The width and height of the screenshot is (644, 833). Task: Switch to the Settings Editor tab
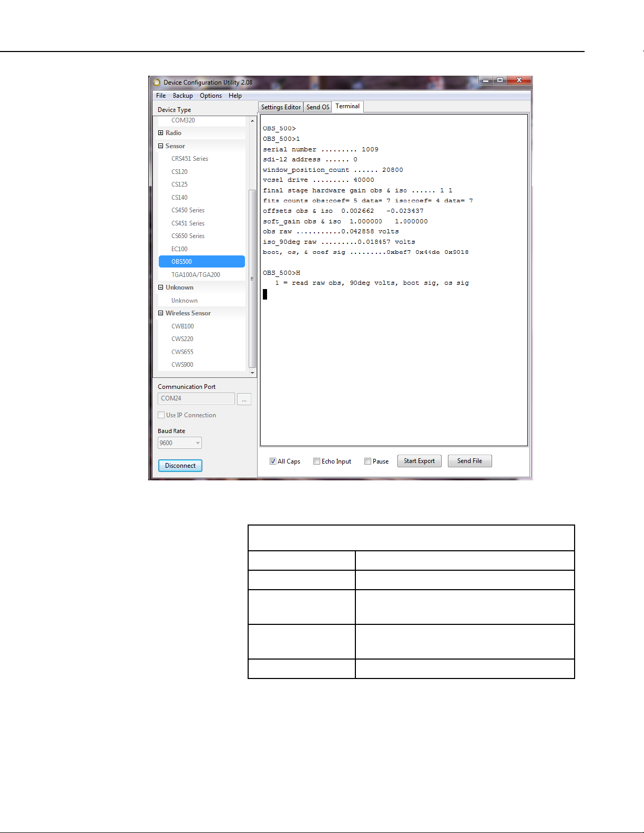(x=281, y=107)
